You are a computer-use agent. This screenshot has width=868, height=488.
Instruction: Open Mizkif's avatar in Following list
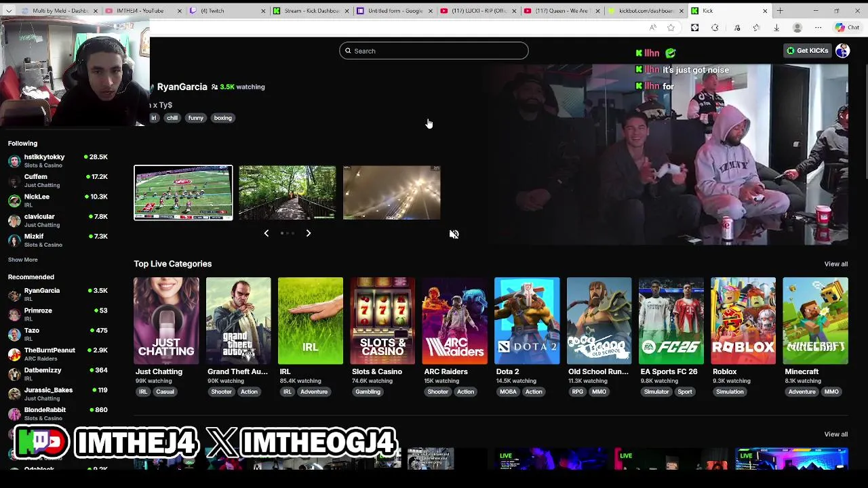(14, 240)
